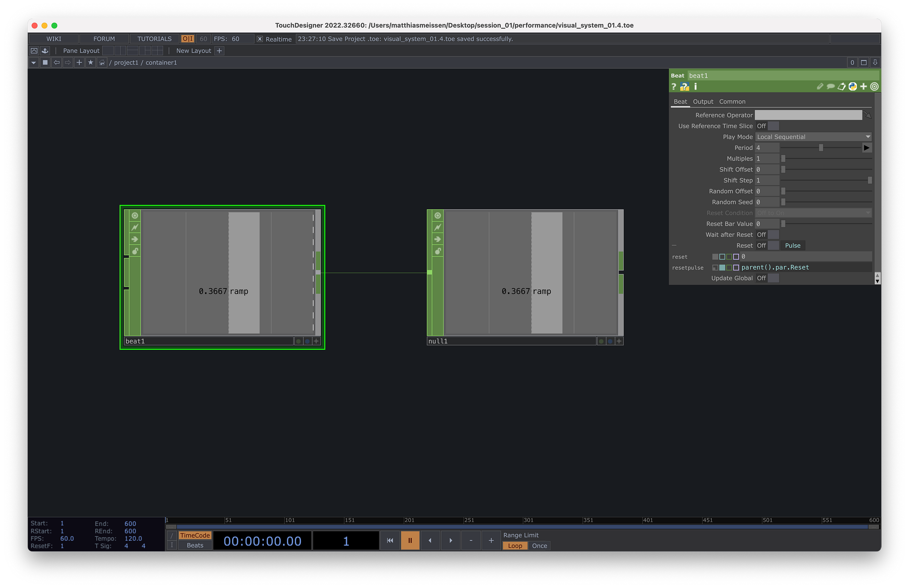909x588 pixels.
Task: Expand Period parameter menu arrow
Action: click(x=866, y=148)
